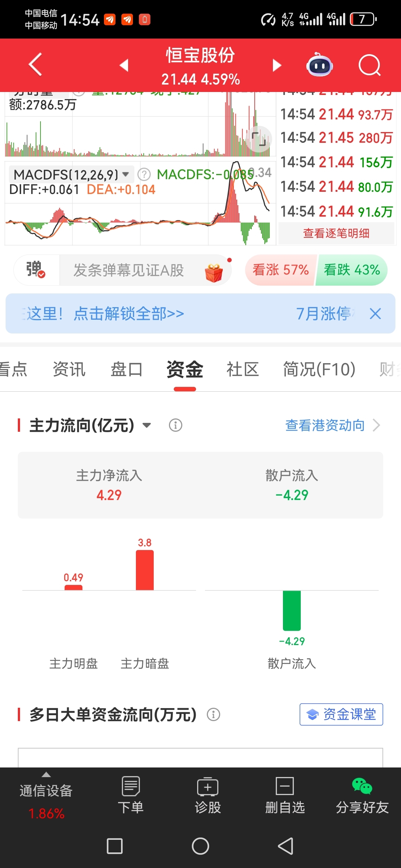Image resolution: width=401 pixels, height=868 pixels.
Task: Vote 看涨 57% bullish
Action: click(281, 270)
